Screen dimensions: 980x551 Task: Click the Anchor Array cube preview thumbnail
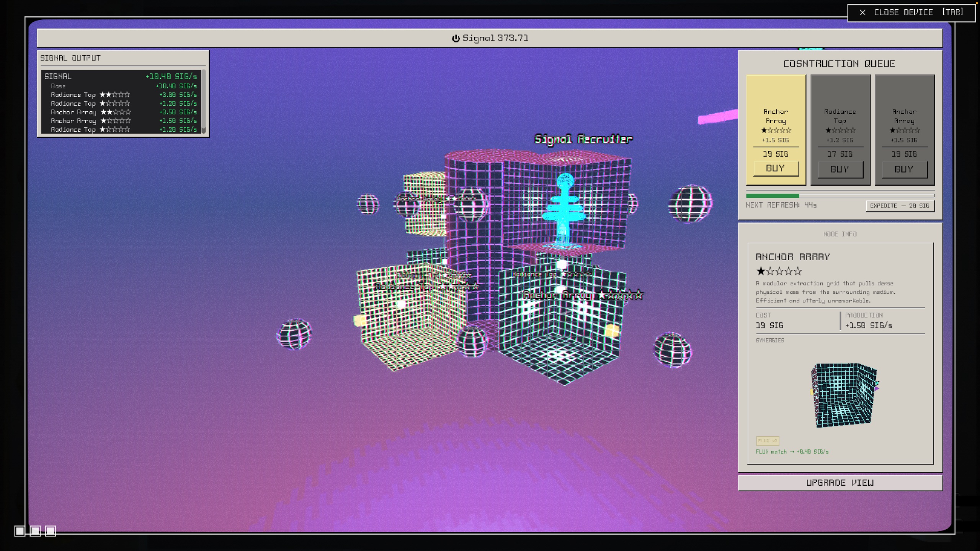point(845,395)
